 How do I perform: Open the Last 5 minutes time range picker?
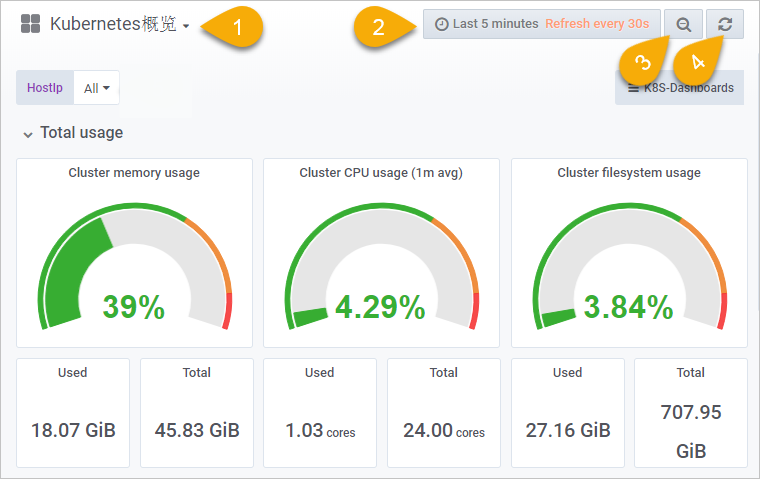tap(541, 24)
